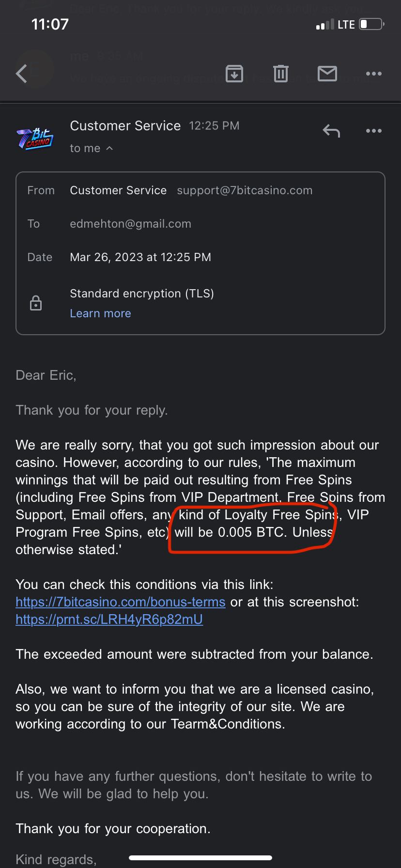Tap the back arrow to leave email
Screen dimensions: 401x868
click(22, 74)
